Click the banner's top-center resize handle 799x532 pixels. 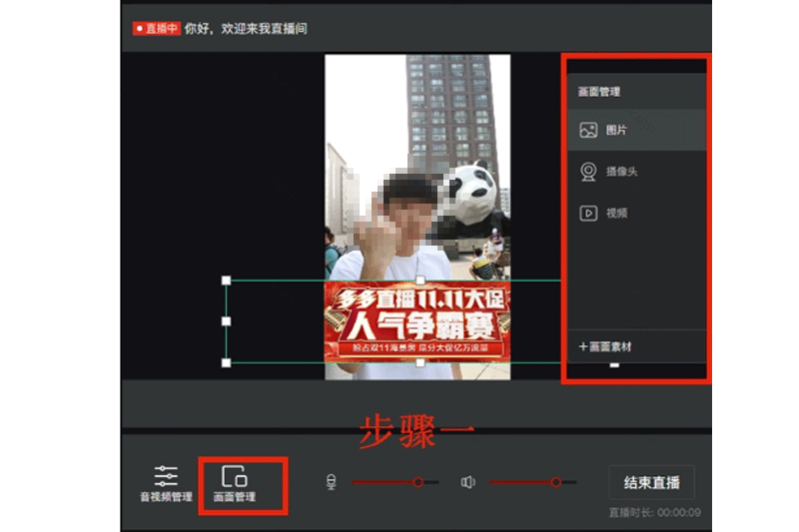click(x=419, y=280)
